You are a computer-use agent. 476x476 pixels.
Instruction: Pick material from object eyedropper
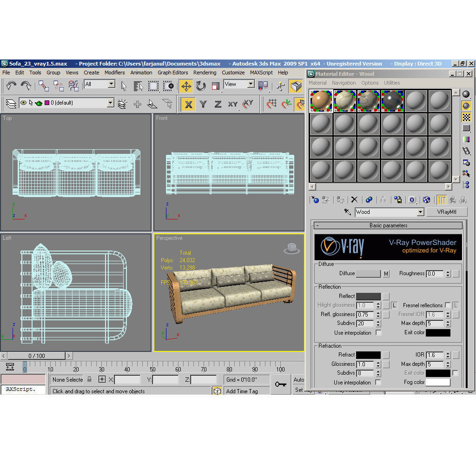tap(347, 212)
